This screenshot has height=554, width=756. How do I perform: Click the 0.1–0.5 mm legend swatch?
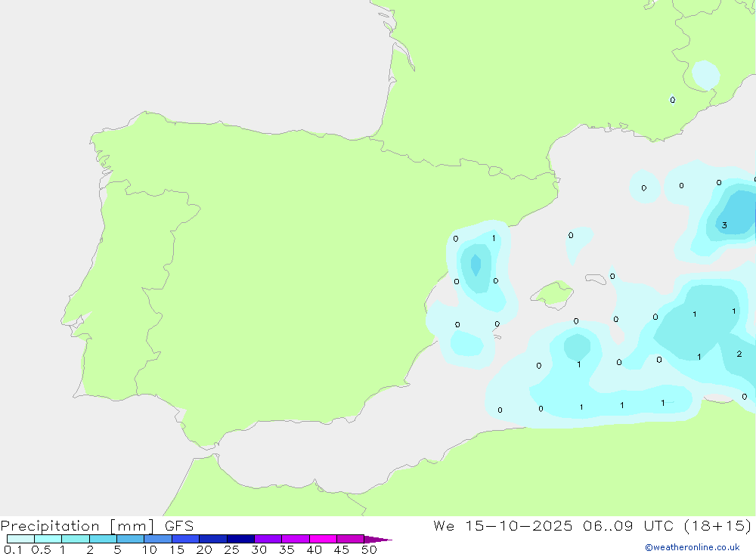(20, 539)
